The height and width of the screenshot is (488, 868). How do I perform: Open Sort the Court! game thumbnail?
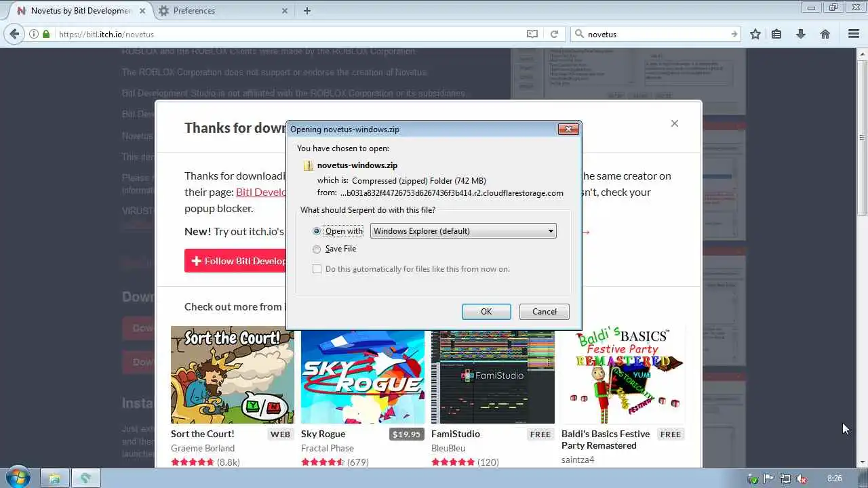(x=233, y=375)
